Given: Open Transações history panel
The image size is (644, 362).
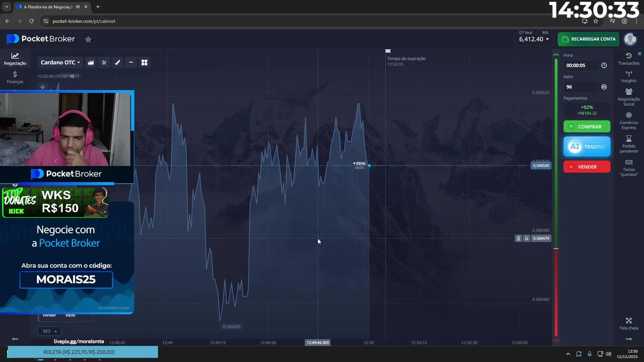Looking at the screenshot, I should [x=628, y=59].
